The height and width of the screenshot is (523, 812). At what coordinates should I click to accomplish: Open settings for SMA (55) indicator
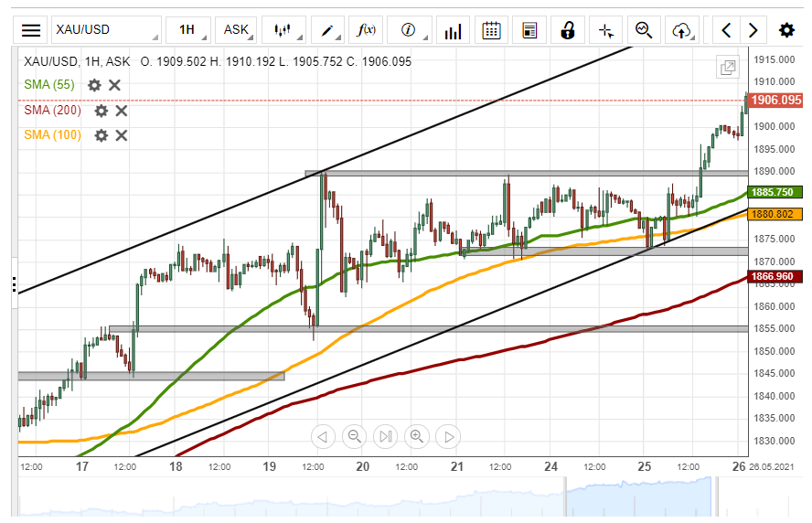[x=94, y=85]
